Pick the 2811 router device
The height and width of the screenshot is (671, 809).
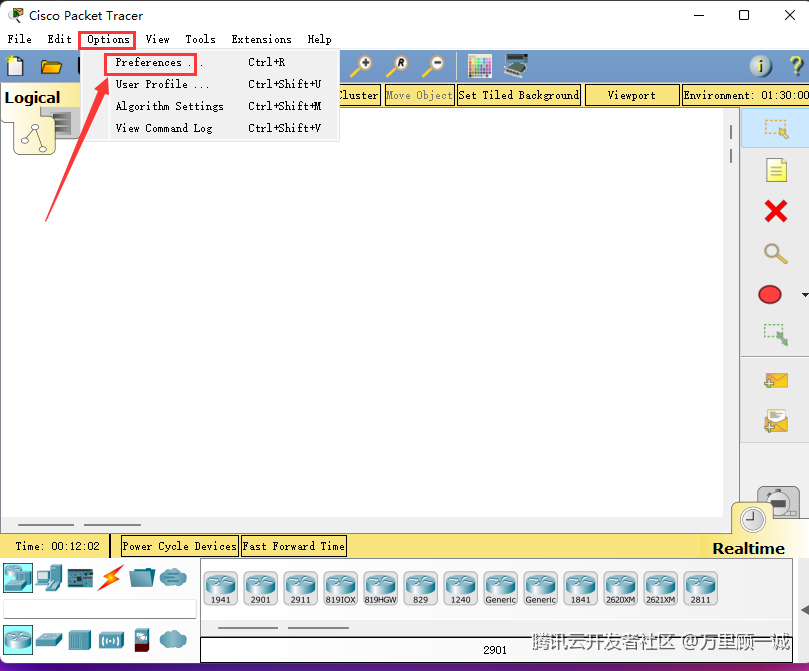pos(701,588)
